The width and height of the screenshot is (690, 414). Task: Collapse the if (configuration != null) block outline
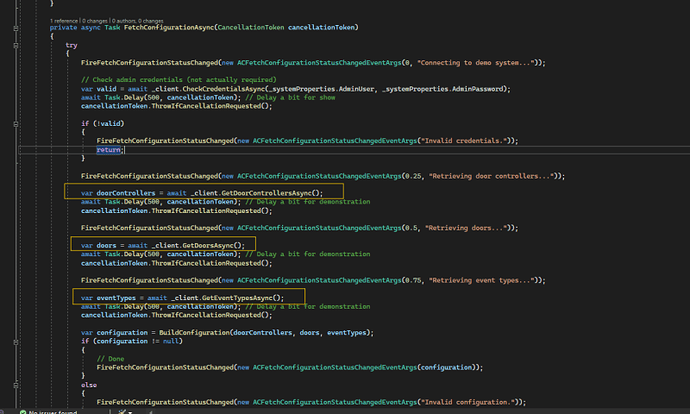[16, 342]
